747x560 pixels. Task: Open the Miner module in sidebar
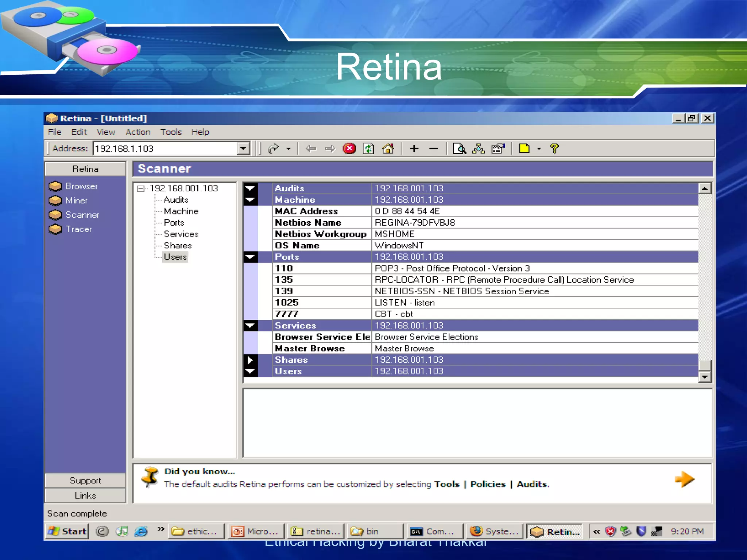(76, 201)
